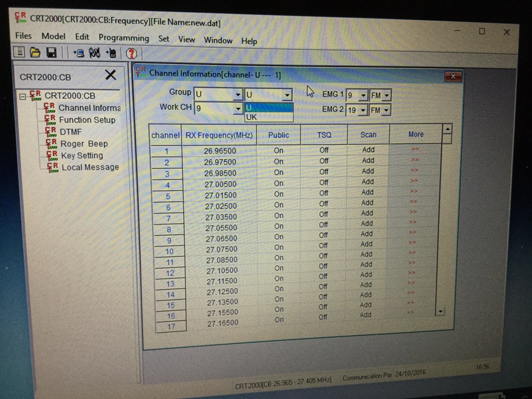This screenshot has width=532, height=399.
Task: Close the Channel Information window
Action: point(453,76)
